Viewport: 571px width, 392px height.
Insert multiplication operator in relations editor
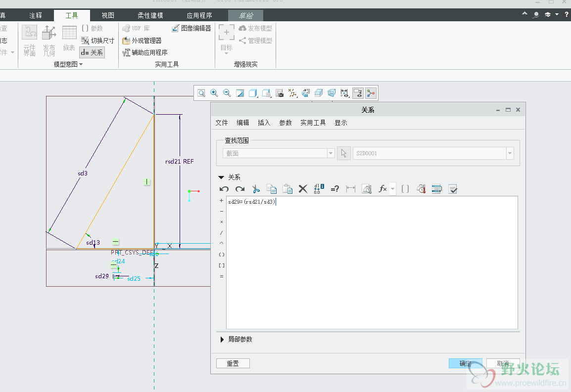(x=221, y=222)
